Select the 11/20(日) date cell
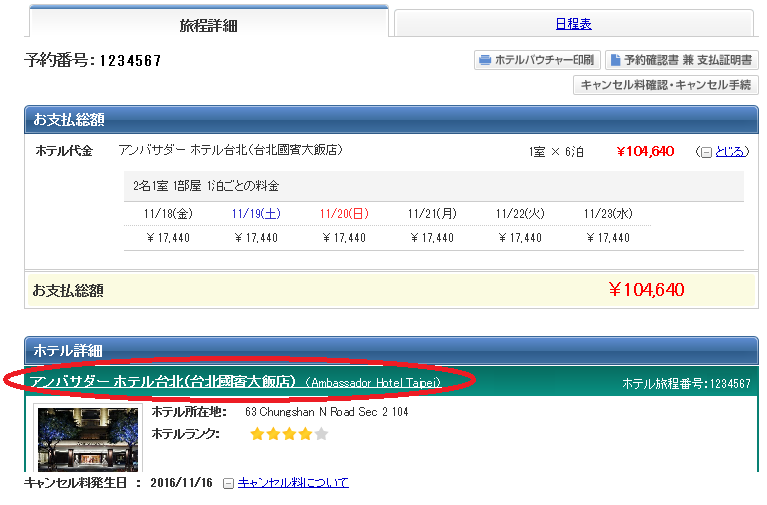 344,214
